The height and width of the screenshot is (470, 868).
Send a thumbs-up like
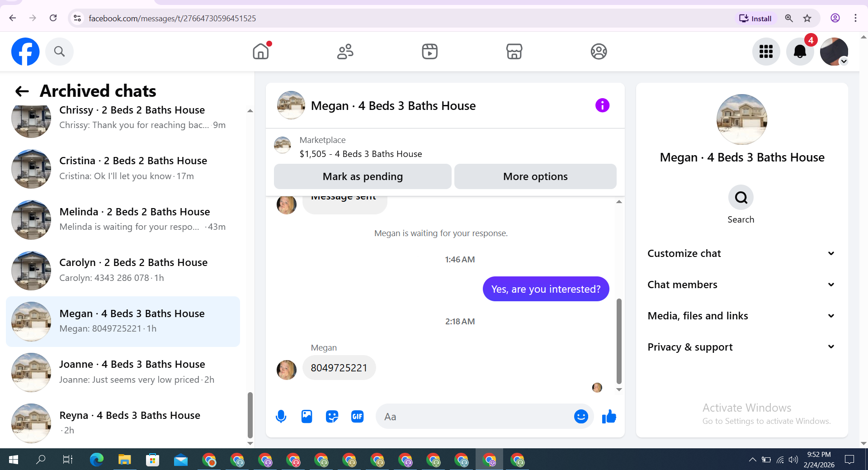609,416
